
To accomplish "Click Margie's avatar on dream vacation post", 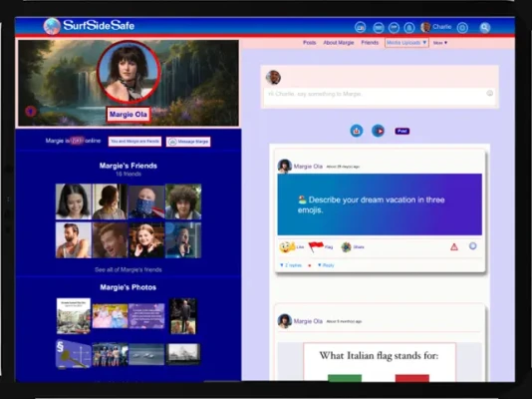I will point(285,166).
